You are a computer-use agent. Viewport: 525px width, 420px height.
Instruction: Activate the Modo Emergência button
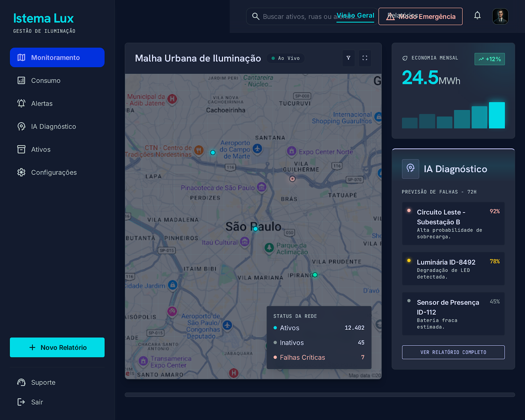coord(420,16)
